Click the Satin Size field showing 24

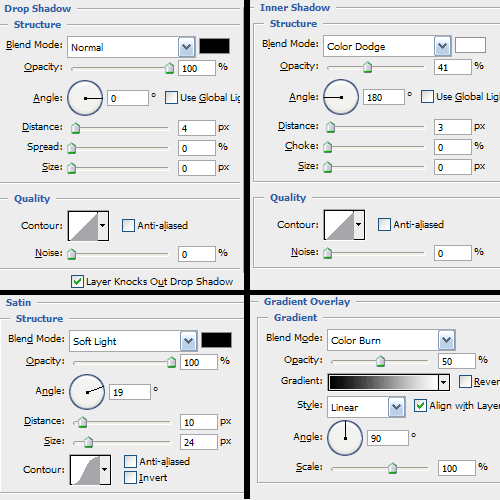tap(199, 442)
